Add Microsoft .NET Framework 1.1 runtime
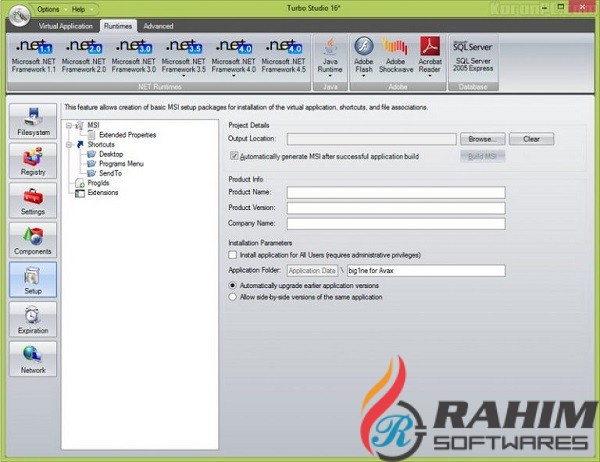 (34, 55)
